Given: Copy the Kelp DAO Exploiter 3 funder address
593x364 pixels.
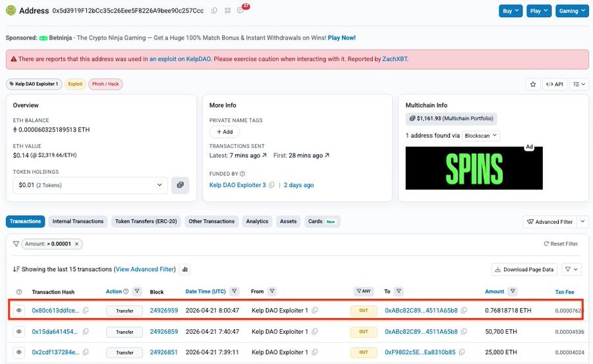Looking at the screenshot, I should click(271, 186).
